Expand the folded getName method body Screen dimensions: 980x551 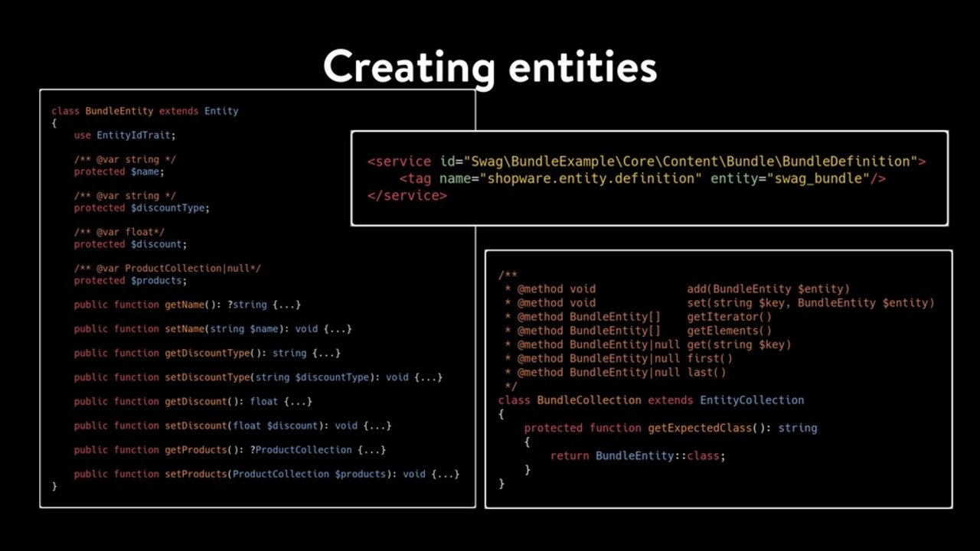point(286,305)
